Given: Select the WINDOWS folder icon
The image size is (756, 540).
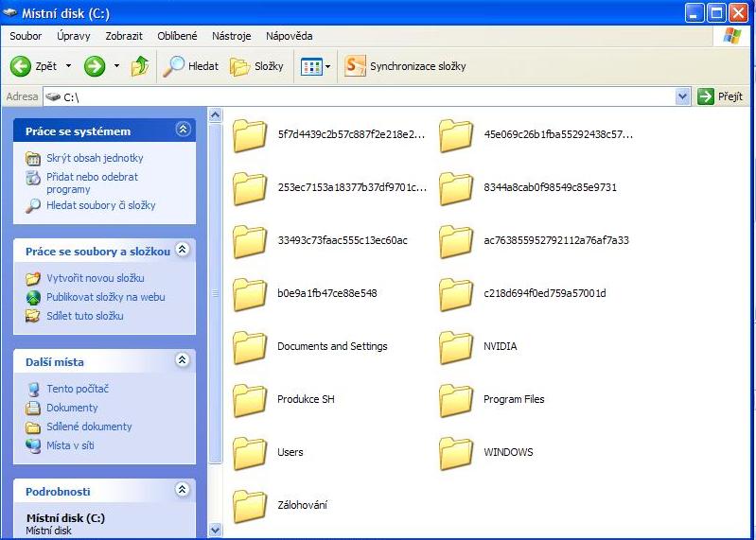Looking at the screenshot, I should [x=456, y=453].
